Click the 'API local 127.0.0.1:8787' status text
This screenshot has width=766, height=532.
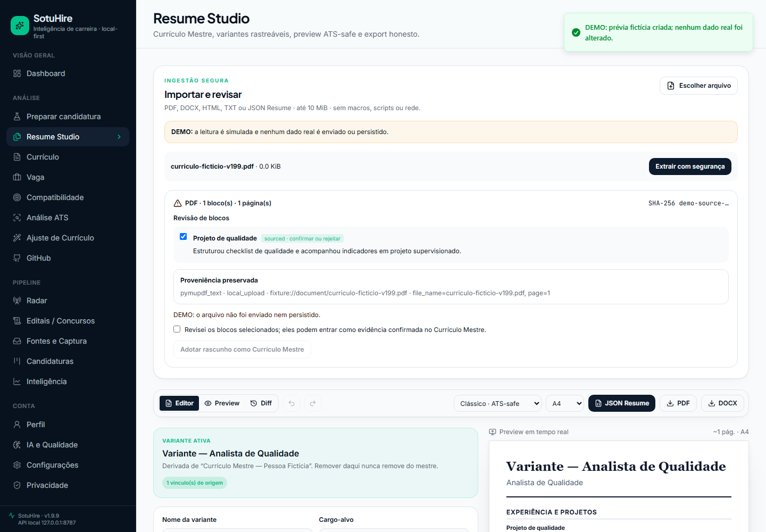tap(47, 523)
